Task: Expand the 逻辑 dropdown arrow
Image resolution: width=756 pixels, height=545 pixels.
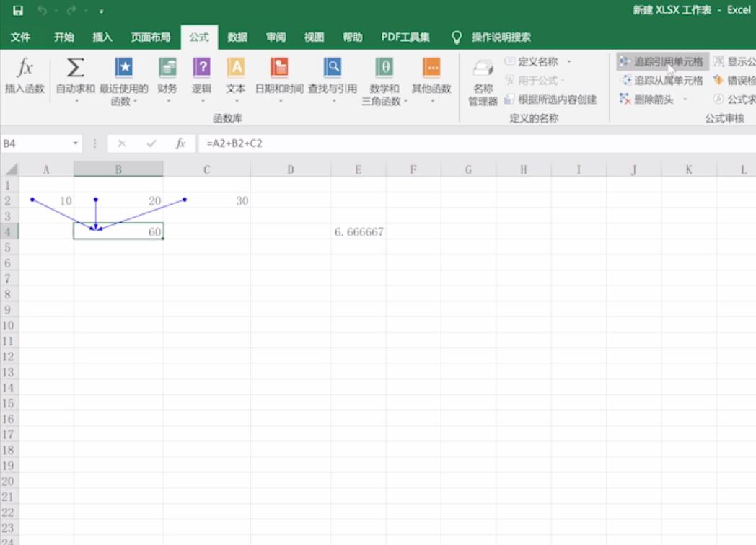Action: tap(203, 101)
